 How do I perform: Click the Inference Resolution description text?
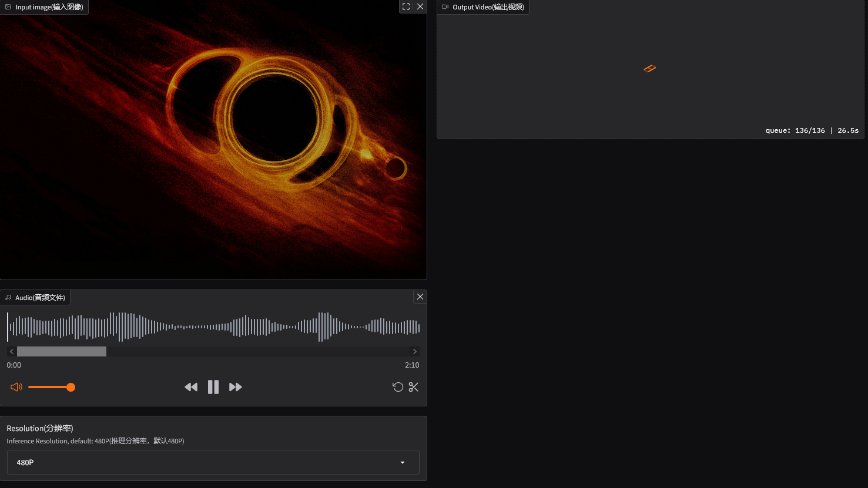click(95, 441)
